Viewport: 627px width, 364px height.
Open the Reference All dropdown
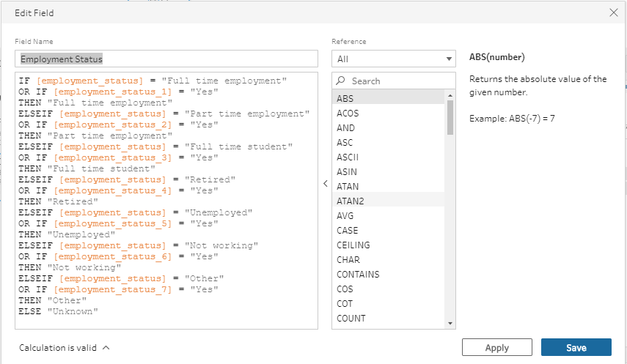pos(394,59)
